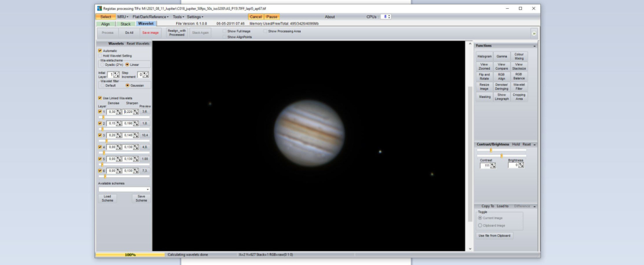Click Layer 3 Sharpen stepper arrows
This screenshot has height=265, width=644.
point(136,136)
